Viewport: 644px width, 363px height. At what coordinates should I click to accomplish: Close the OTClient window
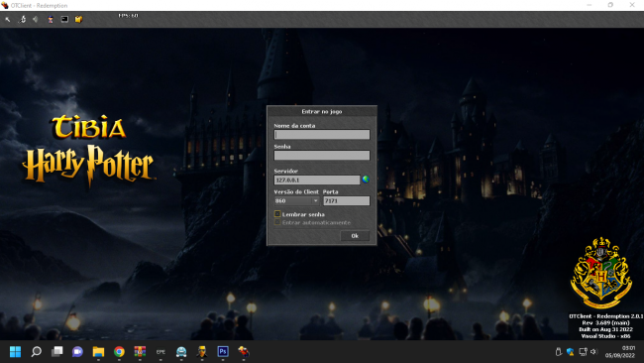click(632, 5)
